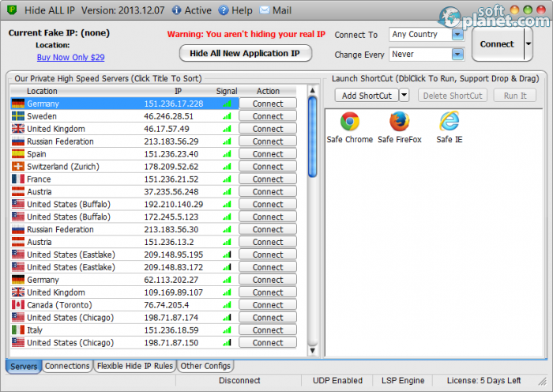Viewport: 553px width, 392px height.
Task: Launch the Safe IE shortcut icon
Action: tap(450, 121)
